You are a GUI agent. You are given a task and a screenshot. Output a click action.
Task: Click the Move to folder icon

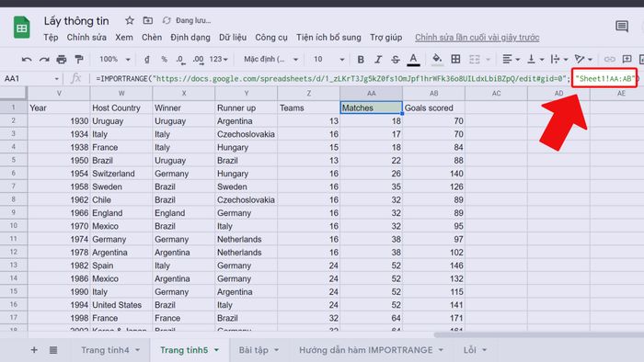(148, 20)
